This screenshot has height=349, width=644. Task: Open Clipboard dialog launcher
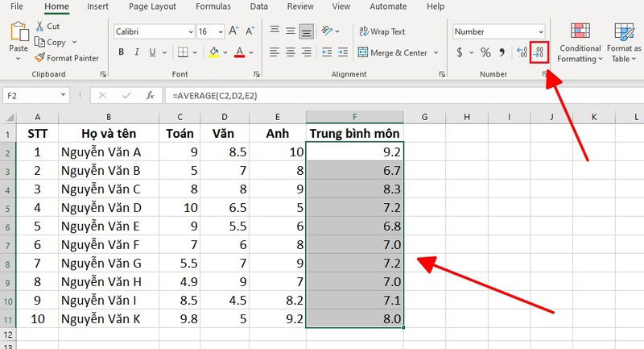(103, 74)
